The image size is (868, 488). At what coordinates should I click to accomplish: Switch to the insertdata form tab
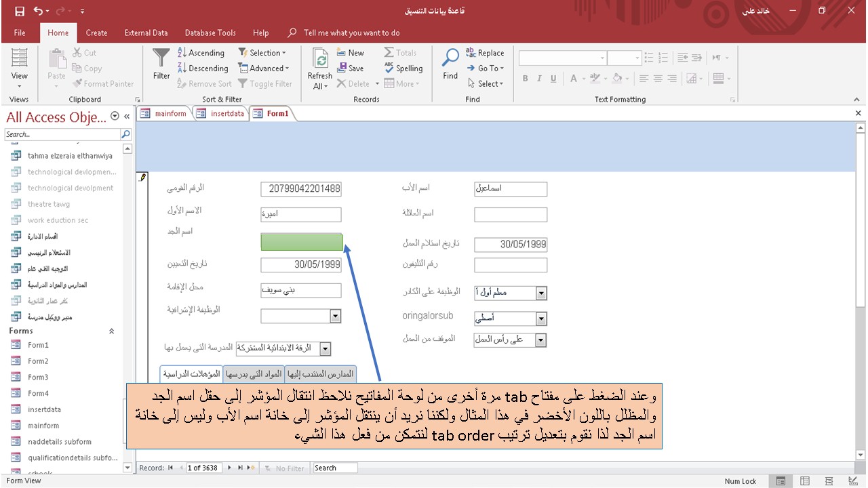(224, 113)
